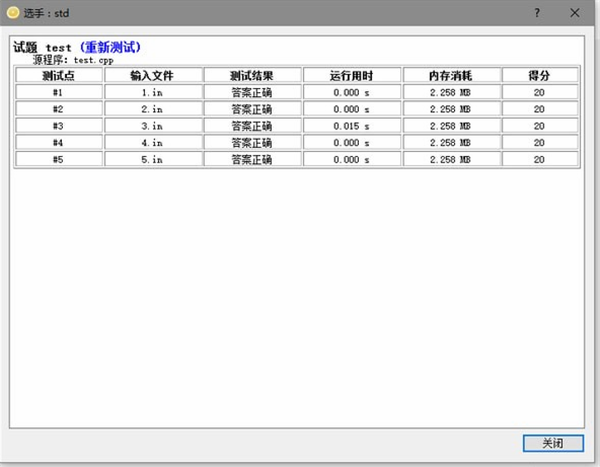Click 2.258 MB memory cell in row #1
The width and height of the screenshot is (600, 467).
pyautogui.click(x=452, y=92)
